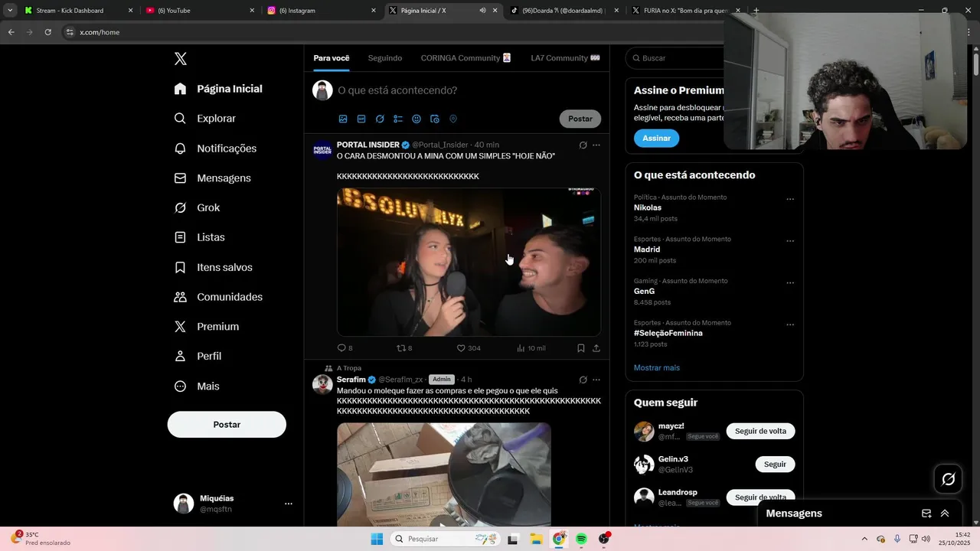Switch to CORINGA Community tab
The height and width of the screenshot is (551, 980).
pos(465,58)
